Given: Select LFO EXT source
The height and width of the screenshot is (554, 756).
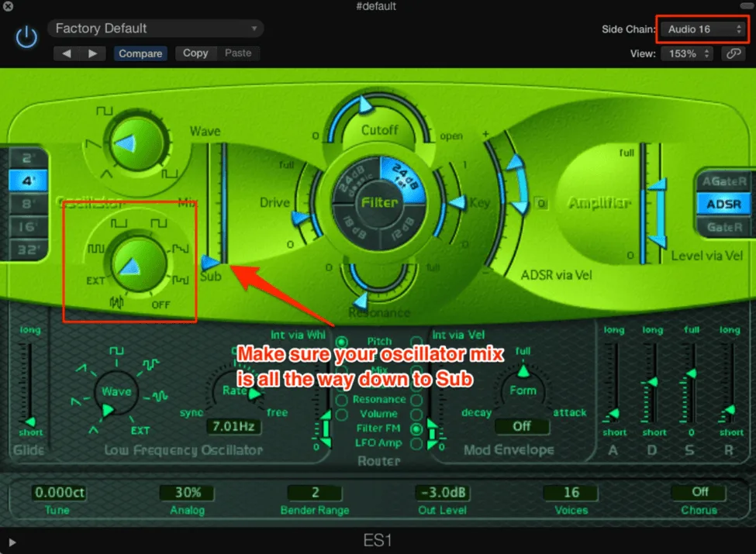Looking at the screenshot, I should point(140,431).
